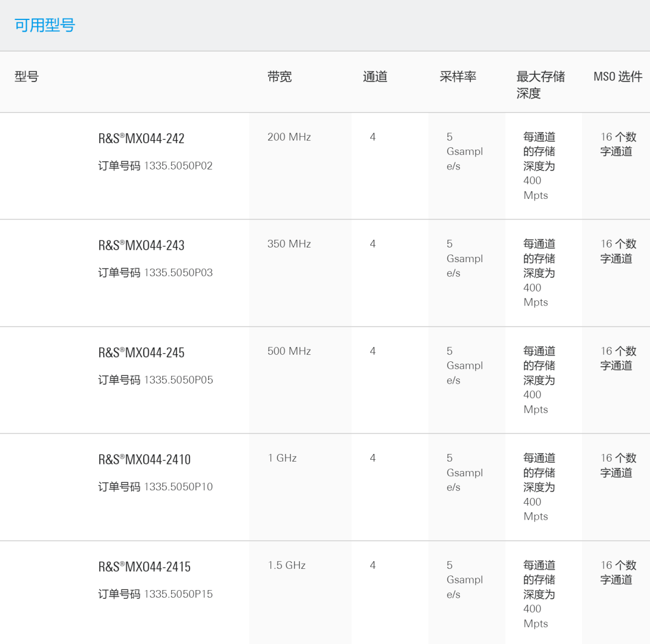This screenshot has width=650, height=644.
Task: Click the 可用型号 section heading
Action: pyautogui.click(x=45, y=25)
